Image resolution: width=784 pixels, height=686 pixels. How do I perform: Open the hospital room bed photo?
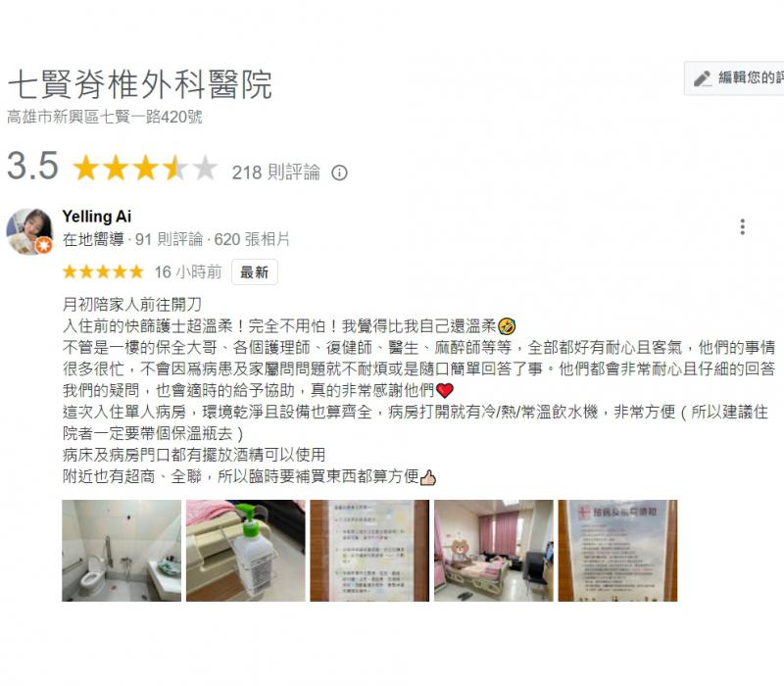(x=494, y=551)
